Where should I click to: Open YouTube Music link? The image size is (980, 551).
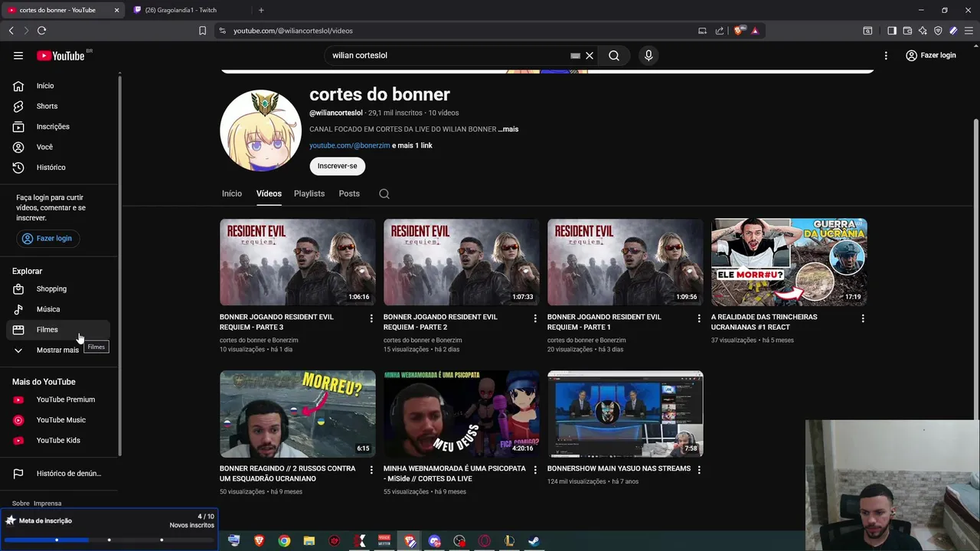[61, 419]
